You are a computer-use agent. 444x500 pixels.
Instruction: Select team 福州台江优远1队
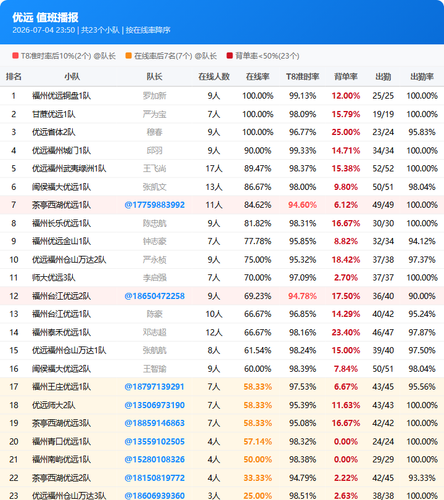[61, 314]
